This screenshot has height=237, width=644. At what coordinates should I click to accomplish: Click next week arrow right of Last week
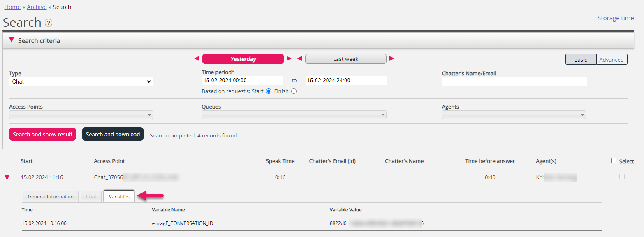coord(392,59)
